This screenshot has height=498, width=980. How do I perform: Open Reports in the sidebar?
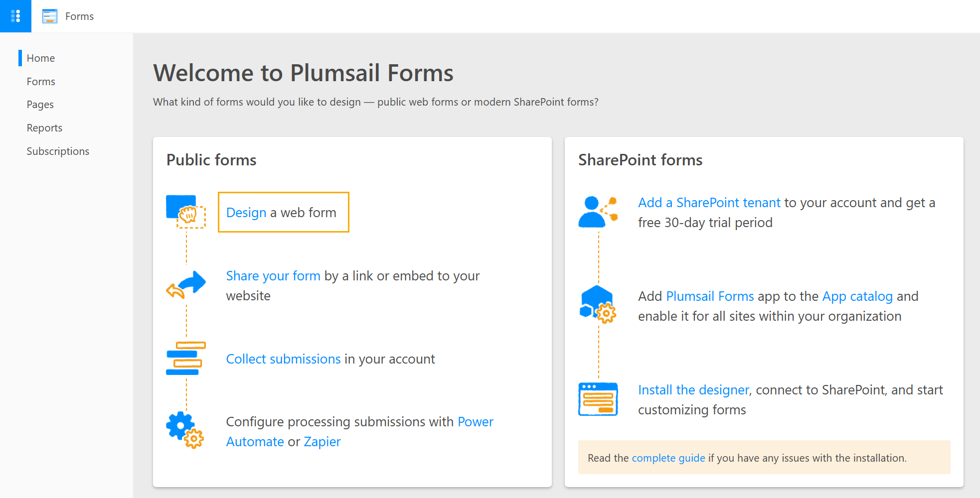pyautogui.click(x=44, y=128)
